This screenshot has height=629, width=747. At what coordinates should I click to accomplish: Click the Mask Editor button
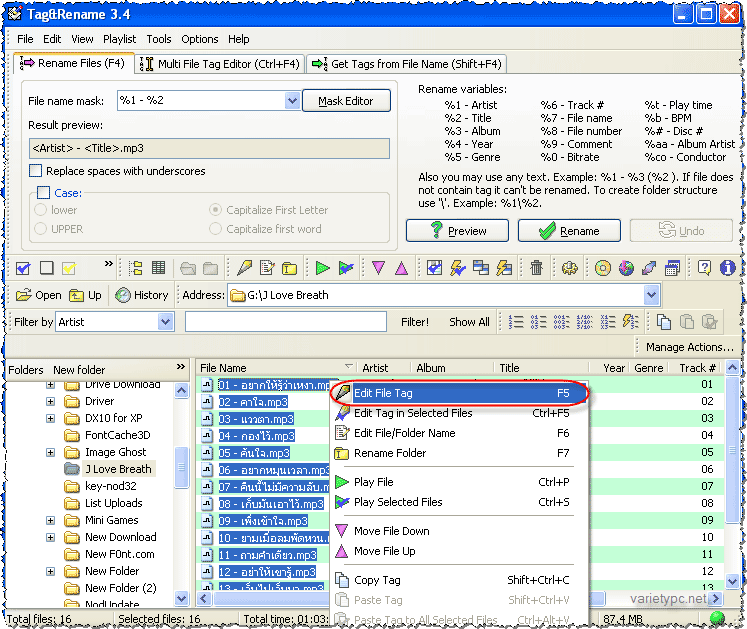pos(346,101)
